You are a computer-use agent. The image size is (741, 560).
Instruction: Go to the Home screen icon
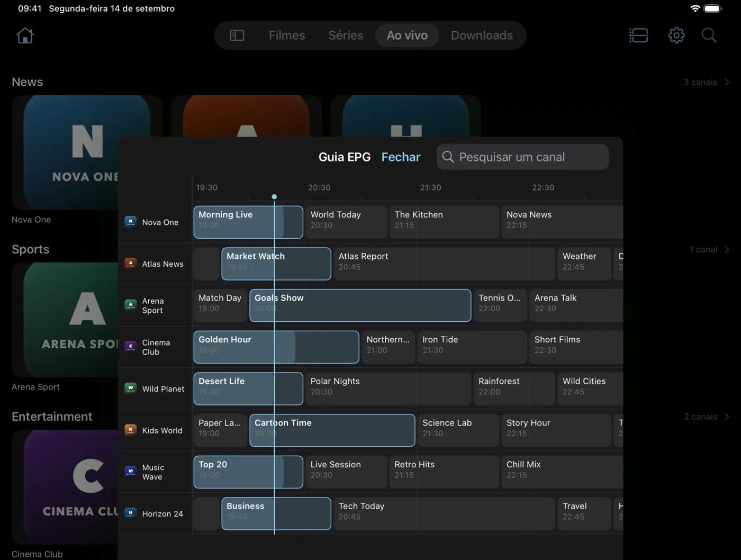pos(25,35)
